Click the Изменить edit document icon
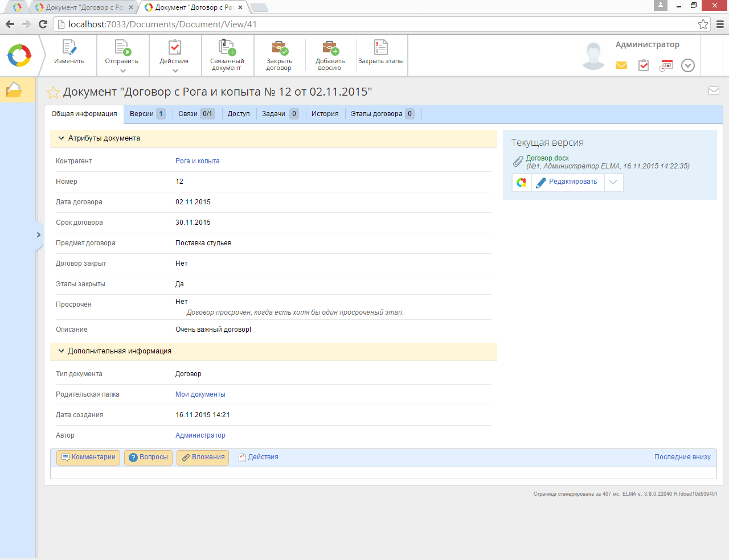The width and height of the screenshot is (729, 560). pyautogui.click(x=69, y=48)
